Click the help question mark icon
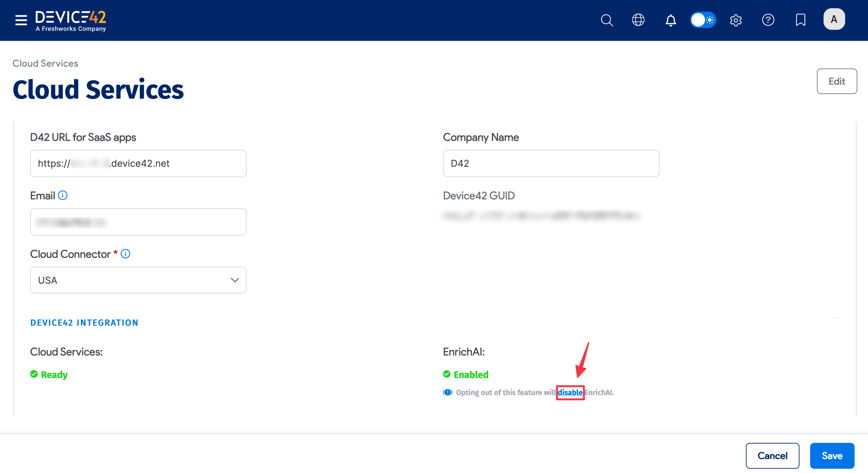This screenshot has width=868, height=473. (768, 20)
